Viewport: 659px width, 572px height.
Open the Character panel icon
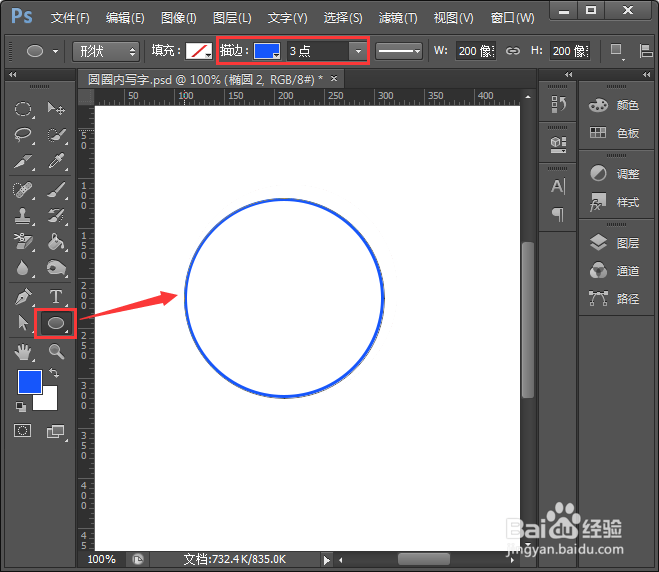[558, 186]
